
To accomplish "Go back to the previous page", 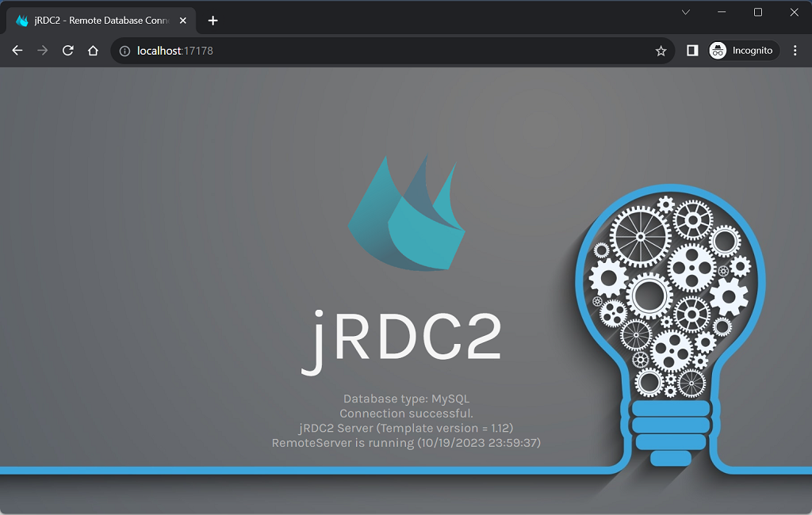I will pyautogui.click(x=17, y=51).
